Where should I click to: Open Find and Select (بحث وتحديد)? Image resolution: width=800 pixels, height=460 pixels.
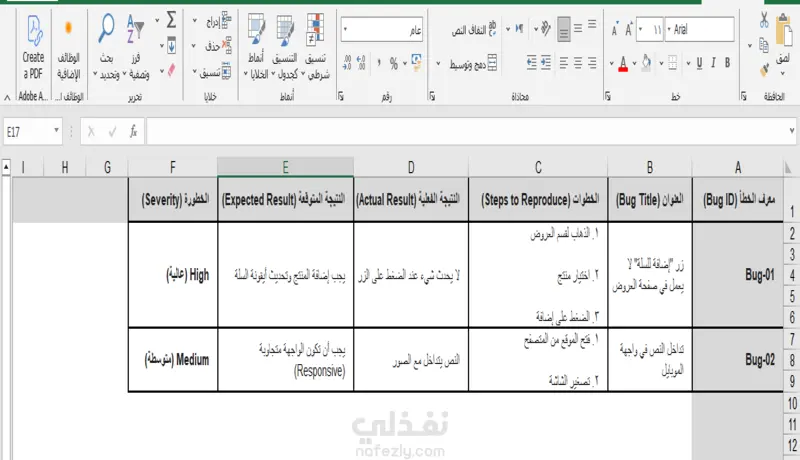click(x=107, y=47)
